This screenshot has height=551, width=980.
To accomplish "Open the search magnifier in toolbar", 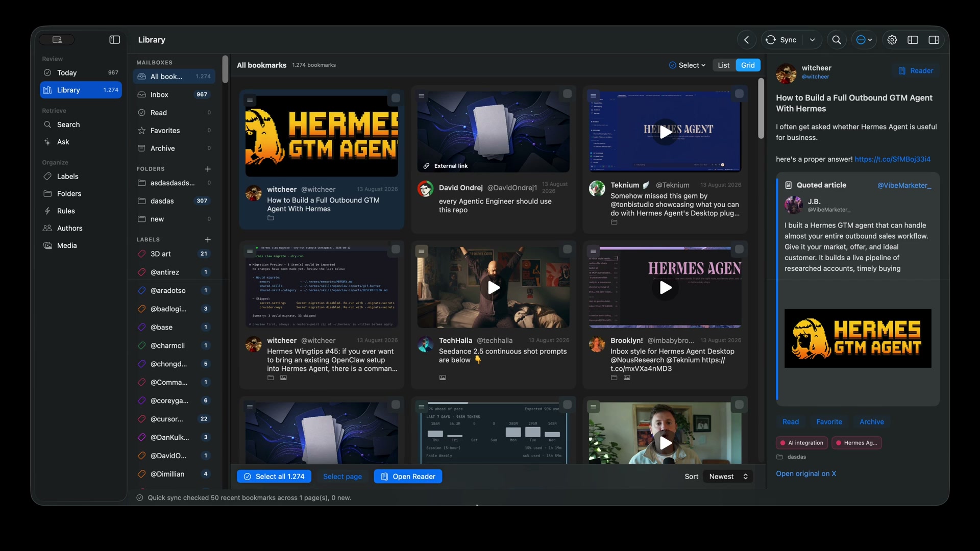I will click(837, 40).
